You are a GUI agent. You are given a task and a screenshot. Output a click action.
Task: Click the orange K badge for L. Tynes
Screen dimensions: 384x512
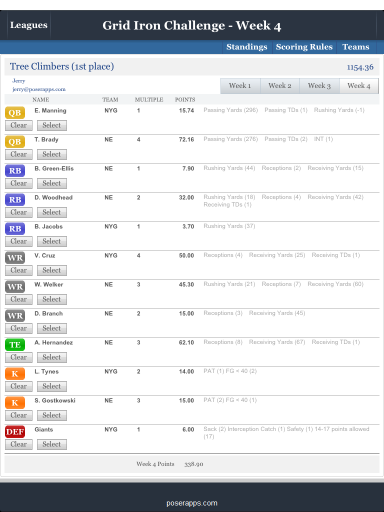point(15,374)
